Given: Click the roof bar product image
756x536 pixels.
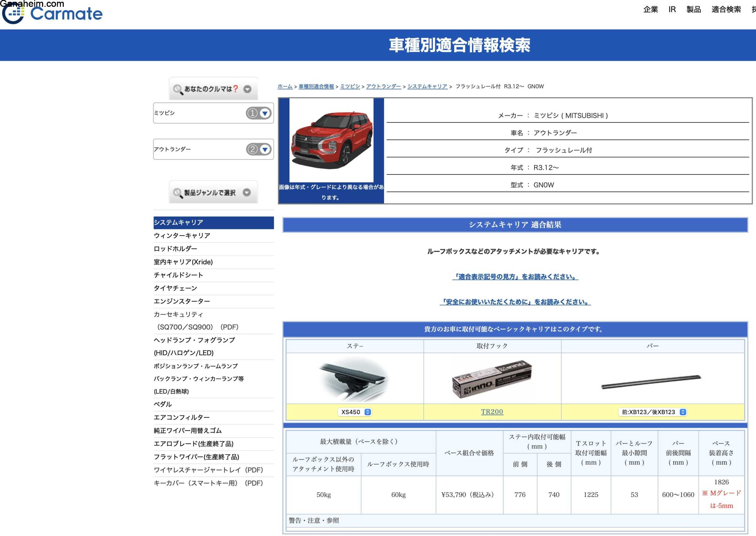Looking at the screenshot, I should [651, 382].
